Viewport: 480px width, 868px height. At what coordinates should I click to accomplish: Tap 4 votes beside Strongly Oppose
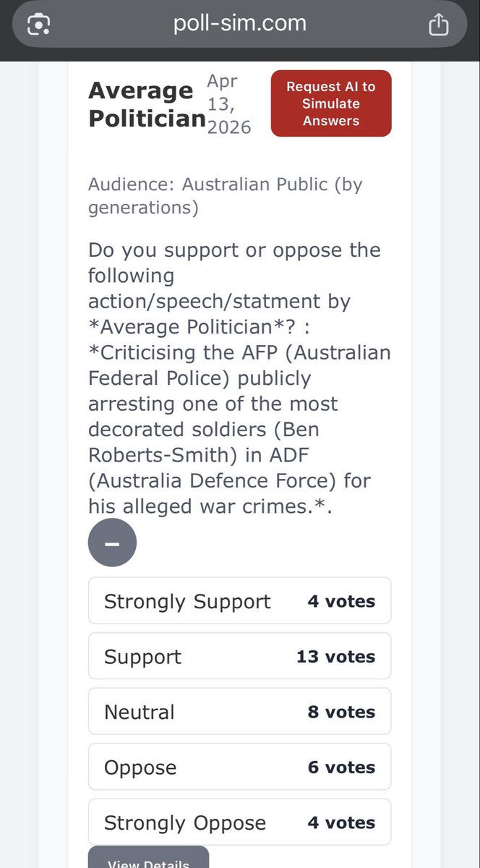pyautogui.click(x=341, y=822)
